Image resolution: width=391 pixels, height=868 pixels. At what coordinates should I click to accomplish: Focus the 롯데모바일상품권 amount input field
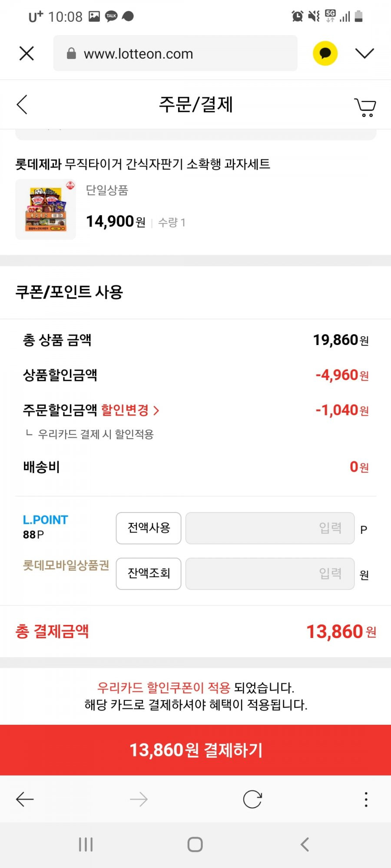[x=270, y=574]
